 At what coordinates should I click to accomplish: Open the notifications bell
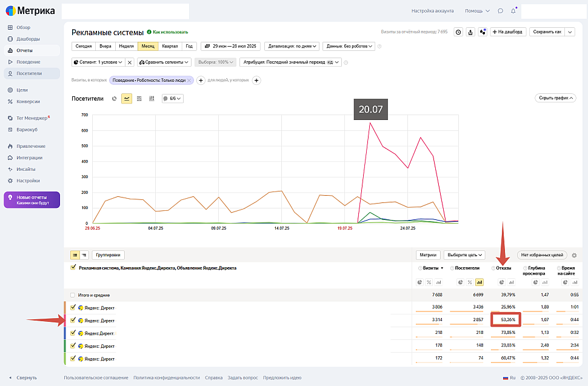pos(513,11)
